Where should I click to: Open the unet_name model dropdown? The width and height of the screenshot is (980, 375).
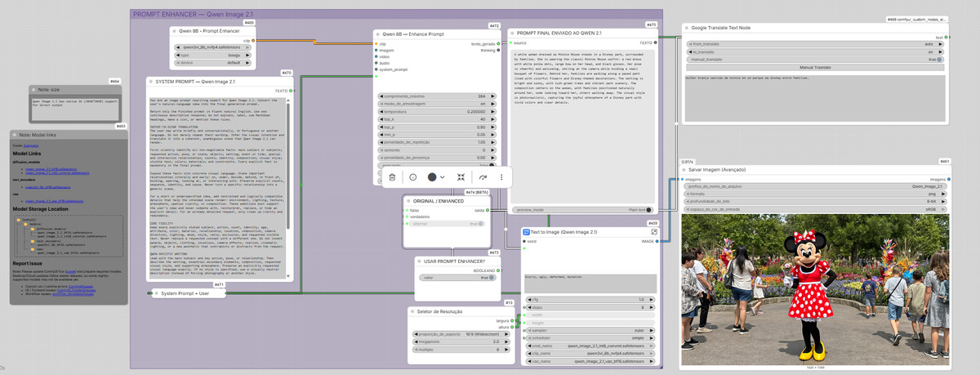(x=591, y=344)
